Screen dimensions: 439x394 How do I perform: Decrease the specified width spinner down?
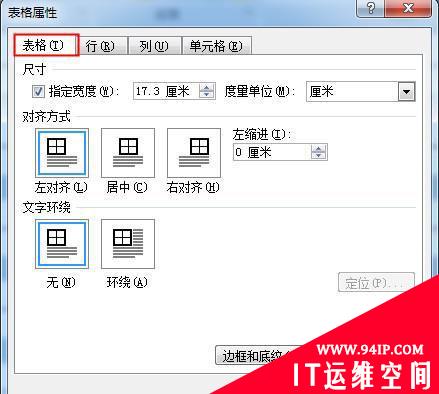pos(207,95)
